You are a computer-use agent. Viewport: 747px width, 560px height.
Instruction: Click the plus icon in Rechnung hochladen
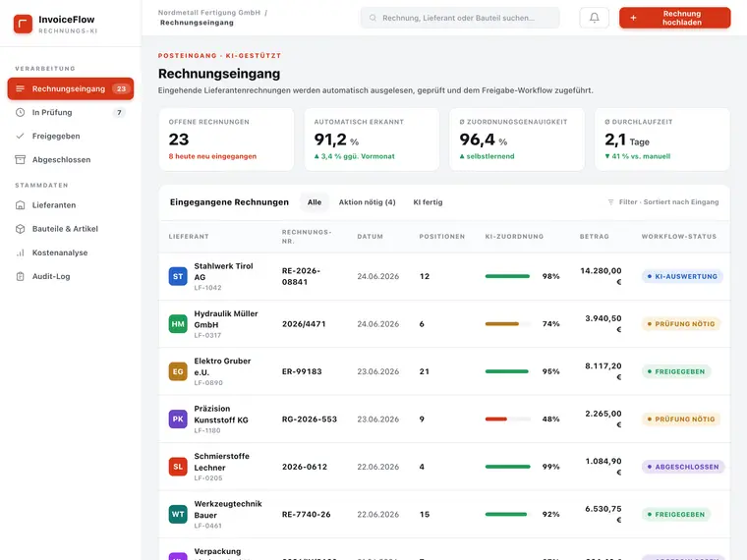click(x=633, y=18)
